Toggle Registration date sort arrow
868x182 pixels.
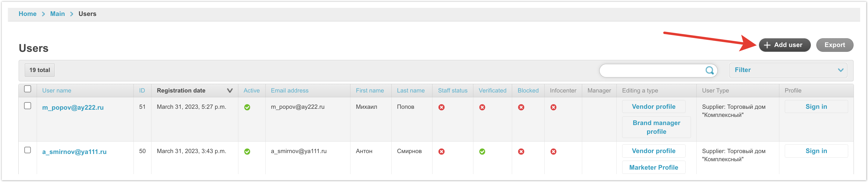tap(230, 90)
